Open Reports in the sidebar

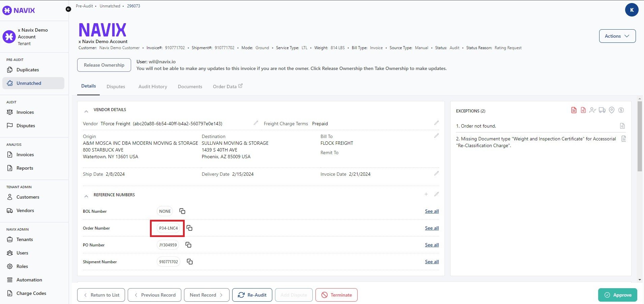click(33, 168)
